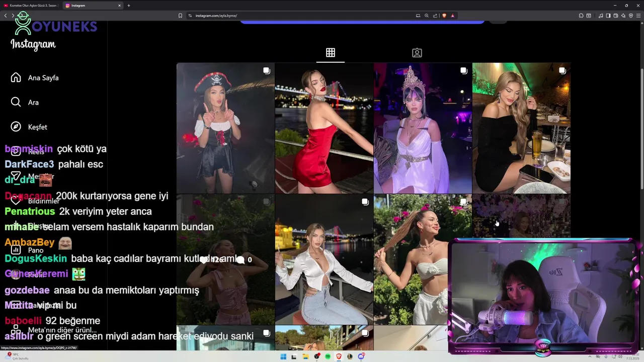
Task: Click chat username Penatrious
Action: tap(30, 212)
